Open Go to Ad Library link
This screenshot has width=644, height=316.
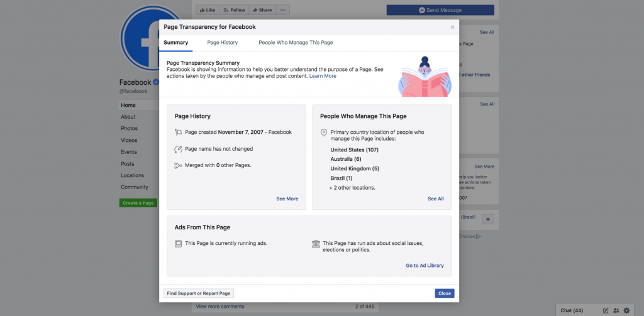(425, 266)
